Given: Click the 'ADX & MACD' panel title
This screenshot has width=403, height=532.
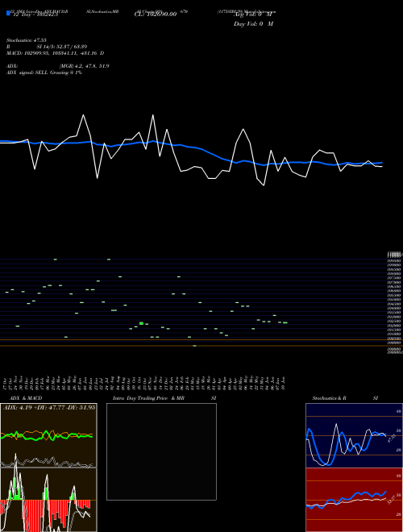Looking at the screenshot, I should pyautogui.click(x=26, y=398).
